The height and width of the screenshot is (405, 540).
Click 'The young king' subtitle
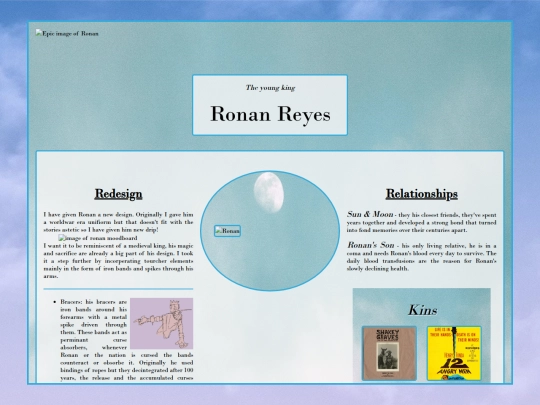click(270, 88)
